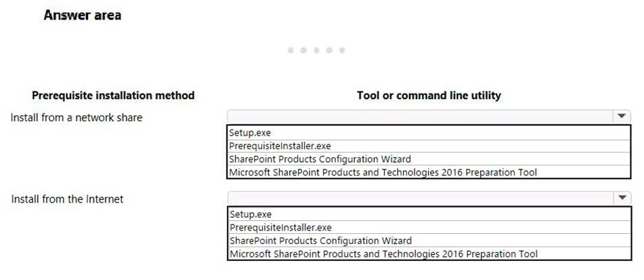Click the 'Tool or command line utility' heading
This screenshot has height=280, width=644.
(x=429, y=96)
